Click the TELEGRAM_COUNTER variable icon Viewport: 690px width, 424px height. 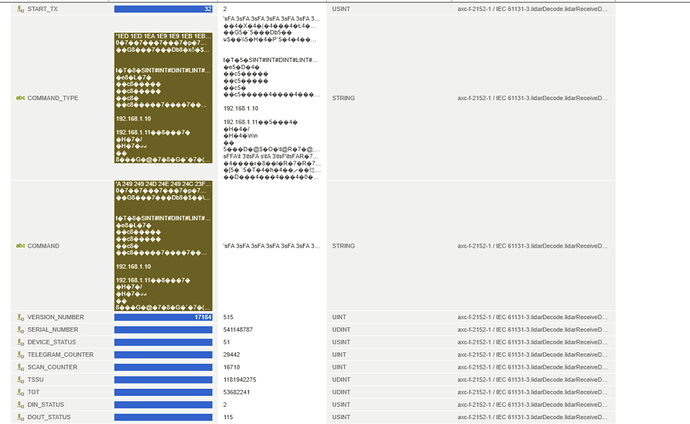[20, 354]
